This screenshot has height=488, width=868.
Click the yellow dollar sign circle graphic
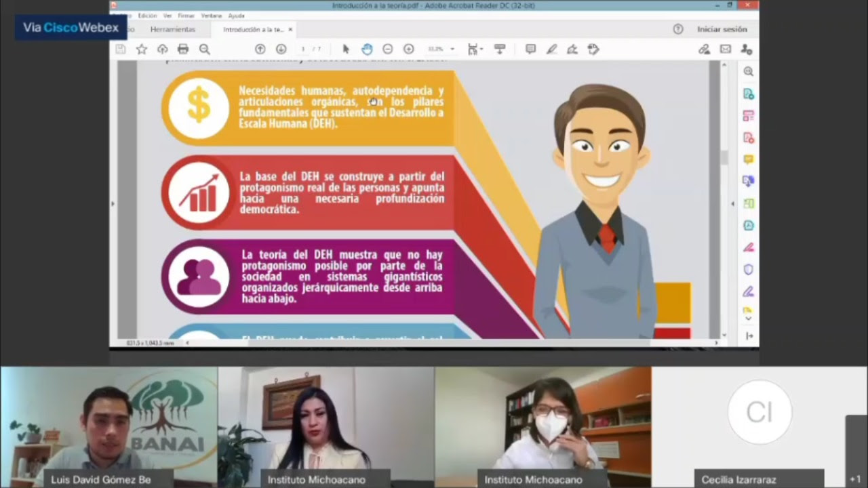(199, 108)
